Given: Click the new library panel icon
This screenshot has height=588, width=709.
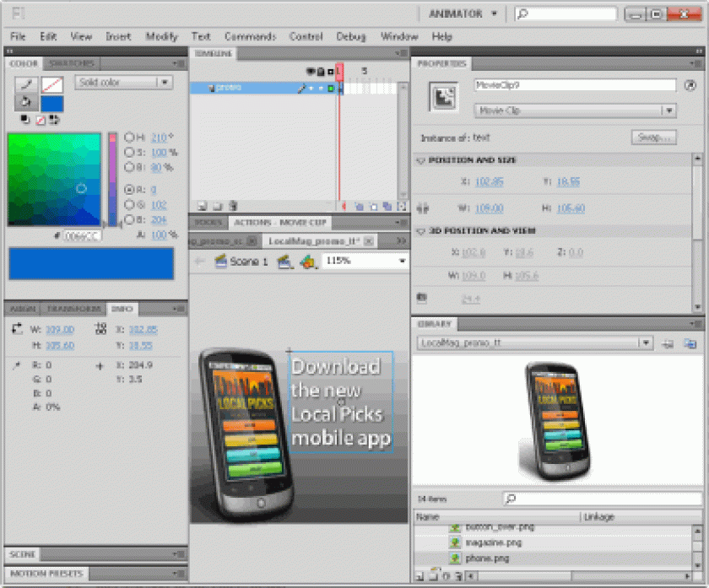Looking at the screenshot, I should pos(690,343).
